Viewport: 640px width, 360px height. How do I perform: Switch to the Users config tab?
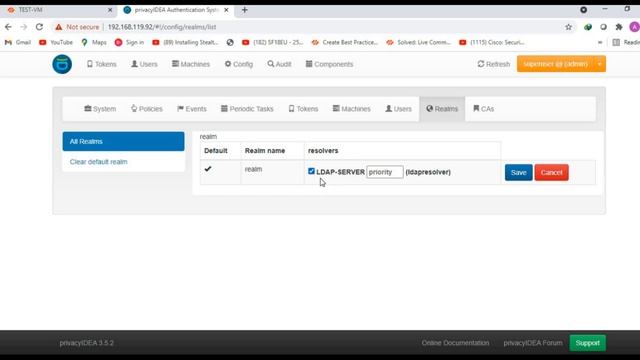point(398,109)
